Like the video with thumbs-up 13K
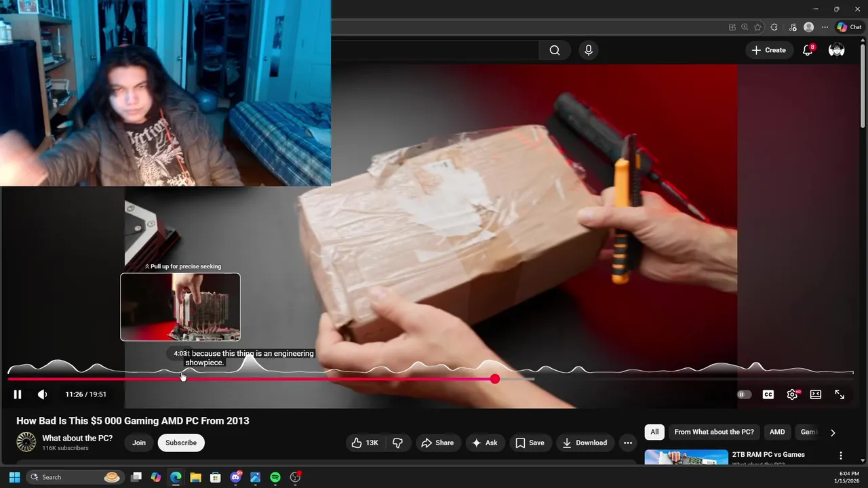 365,443
